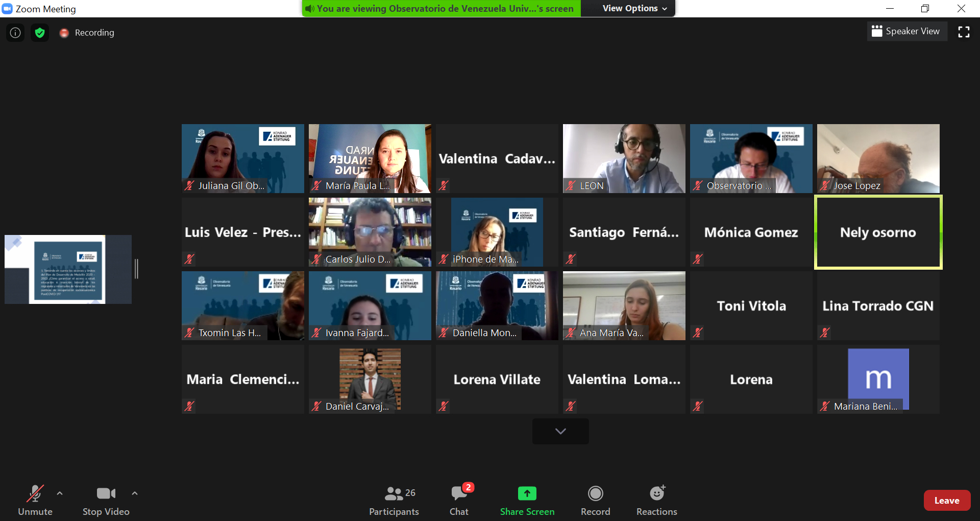Select the Nely osorno participant tile
The image size is (980, 521).
pyautogui.click(x=878, y=232)
